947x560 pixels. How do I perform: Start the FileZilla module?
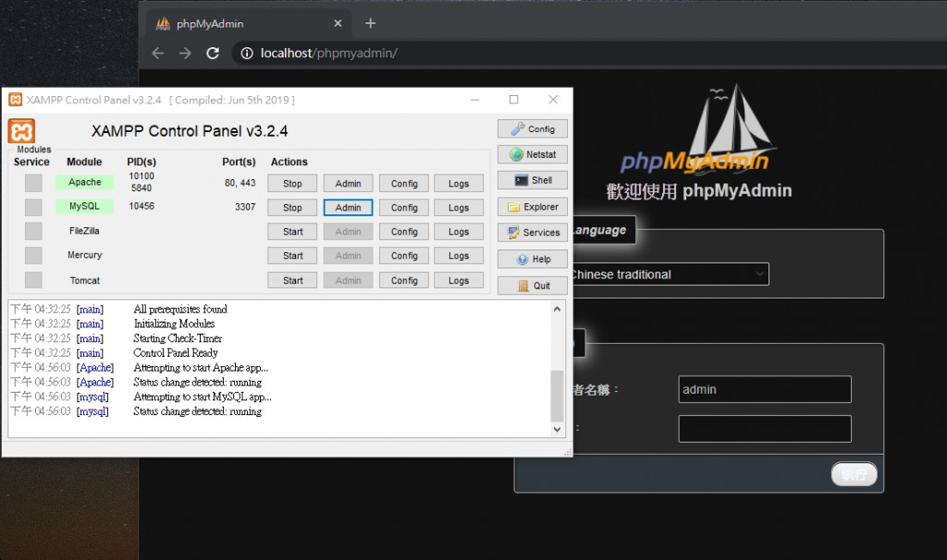coord(292,232)
